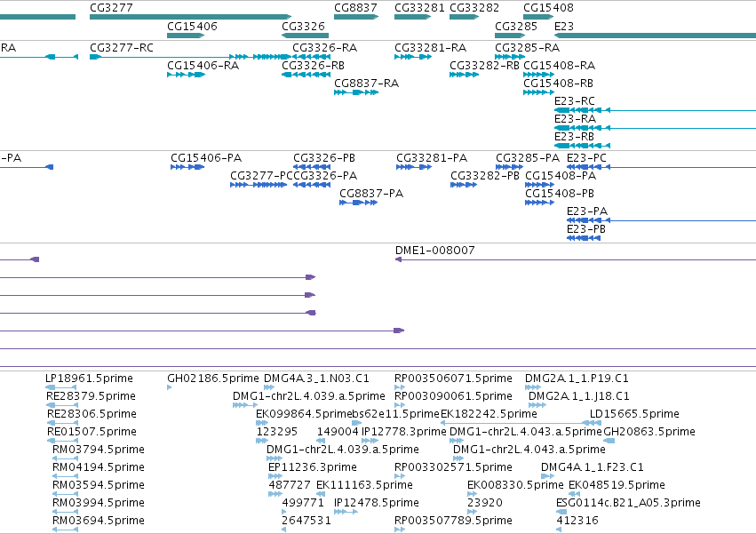Select the CG3285-PA protein label

[x=528, y=158]
